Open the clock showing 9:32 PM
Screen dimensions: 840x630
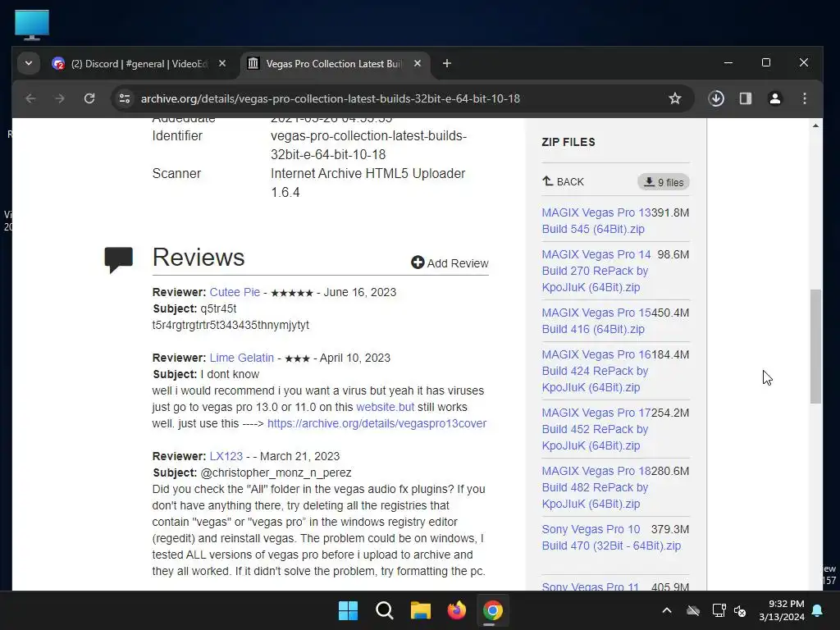(782, 610)
